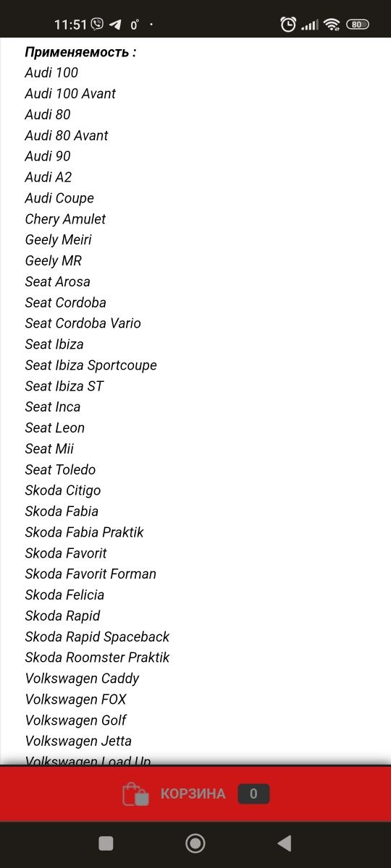The height and width of the screenshot is (868, 391).
Task: Tap the recent apps square button
Action: (106, 843)
